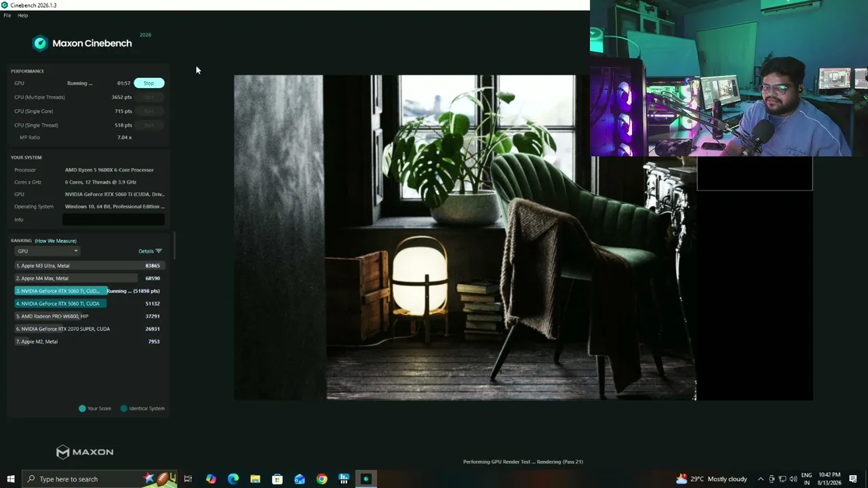Click the Info input field
Screen dimensions: 868x488
(113, 220)
